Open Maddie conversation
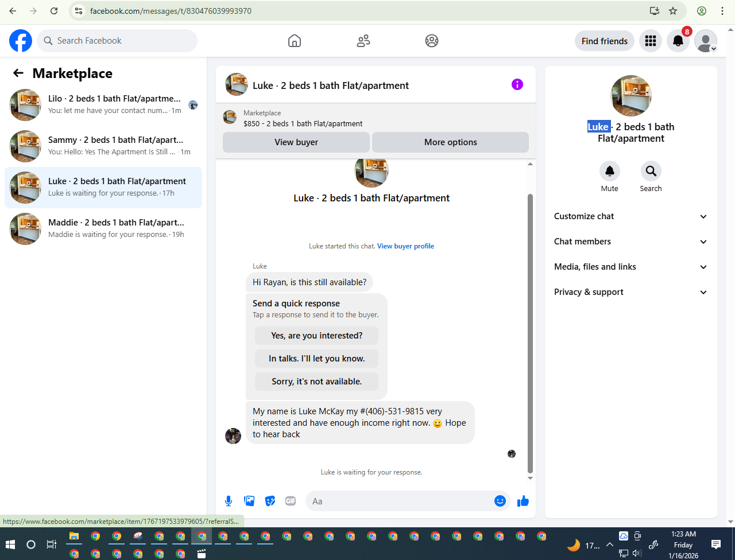The height and width of the screenshot is (560, 735). click(x=103, y=229)
